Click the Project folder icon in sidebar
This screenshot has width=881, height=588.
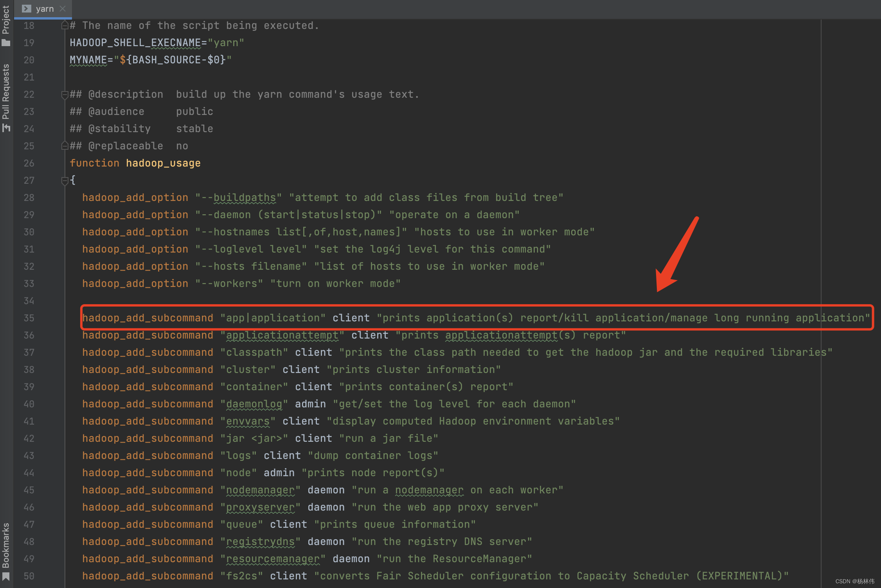(x=6, y=43)
